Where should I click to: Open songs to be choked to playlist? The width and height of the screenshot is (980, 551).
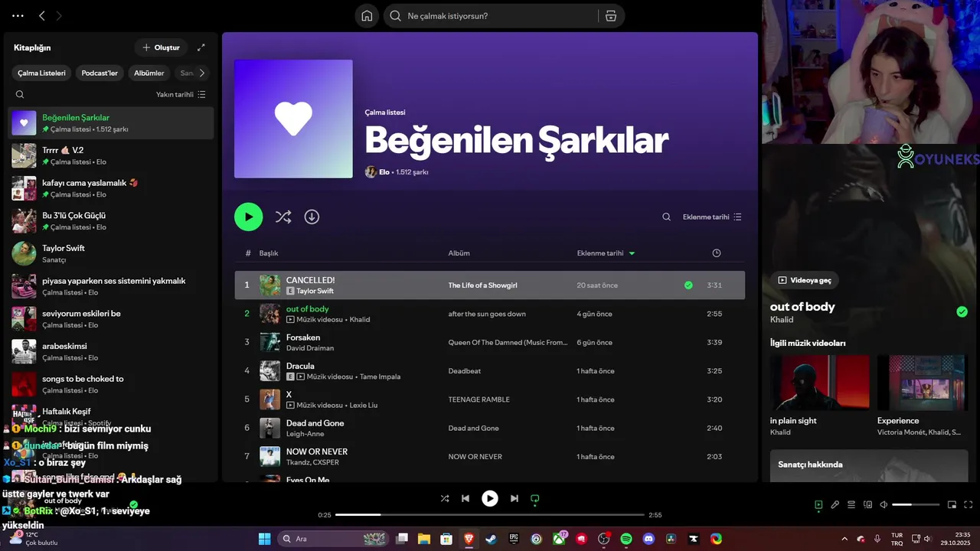coord(111,384)
